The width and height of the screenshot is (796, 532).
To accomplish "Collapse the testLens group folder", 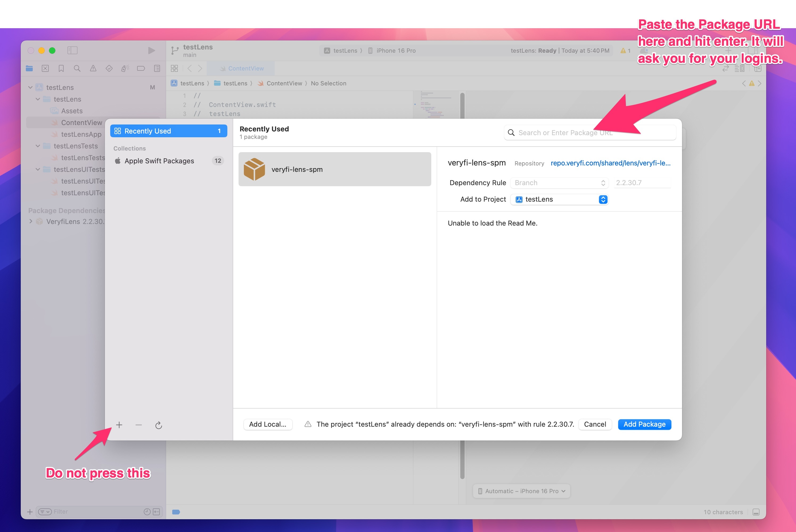I will point(38,99).
